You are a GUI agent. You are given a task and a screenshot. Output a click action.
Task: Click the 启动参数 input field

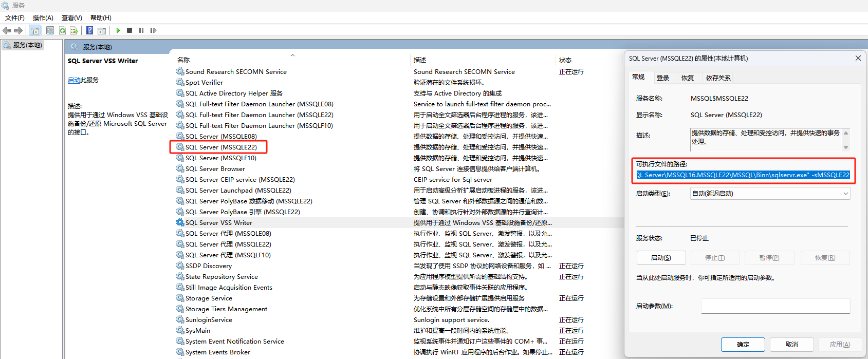coord(775,306)
